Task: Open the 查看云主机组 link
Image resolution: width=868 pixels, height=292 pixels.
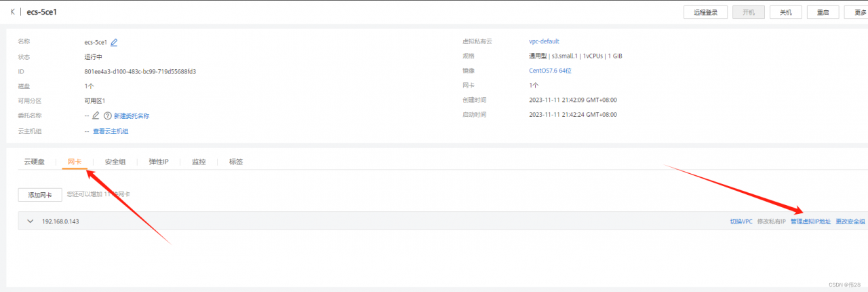Action: [x=111, y=131]
